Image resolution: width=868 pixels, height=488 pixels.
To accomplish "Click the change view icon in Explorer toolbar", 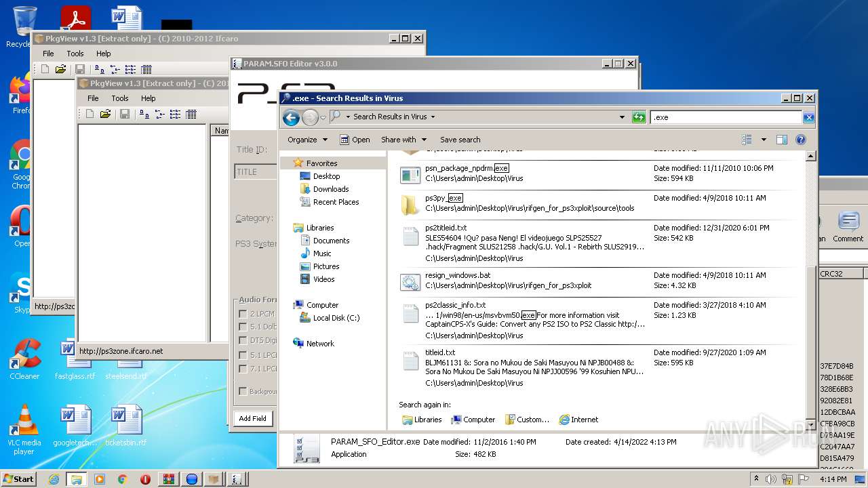I will pos(747,140).
